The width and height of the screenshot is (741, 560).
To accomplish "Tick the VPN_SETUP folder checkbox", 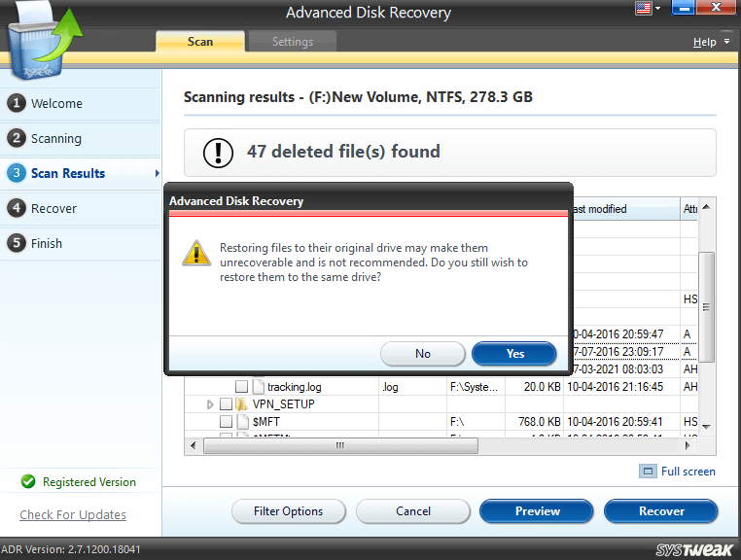I will click(226, 404).
